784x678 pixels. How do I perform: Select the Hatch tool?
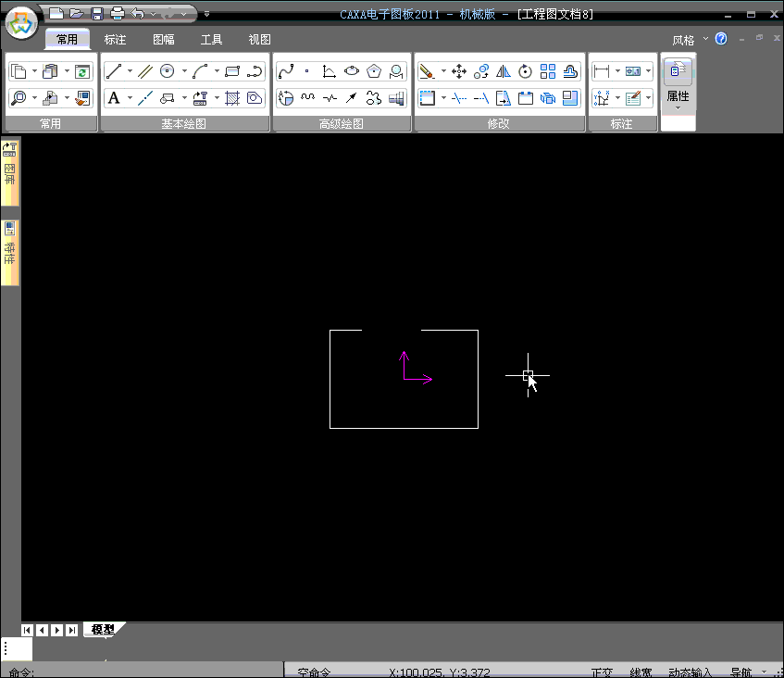coord(232,98)
